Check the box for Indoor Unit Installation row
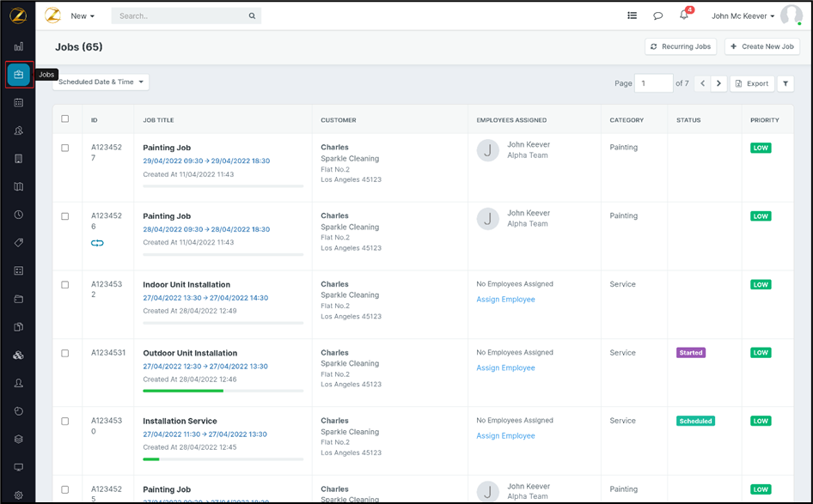 click(65, 285)
